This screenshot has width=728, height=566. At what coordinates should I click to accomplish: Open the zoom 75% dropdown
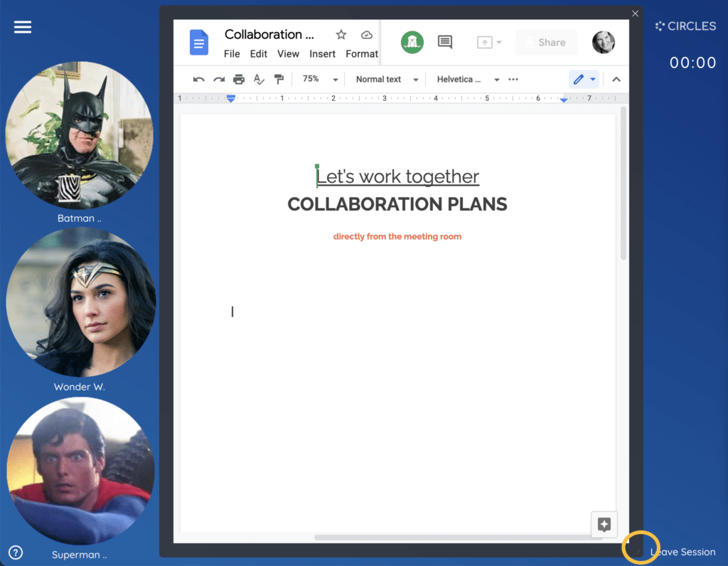319,80
